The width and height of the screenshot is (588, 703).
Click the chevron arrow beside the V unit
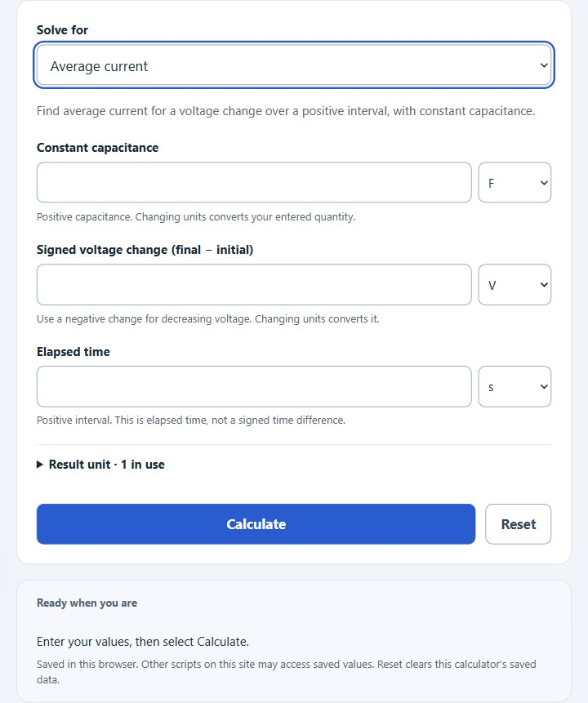544,285
